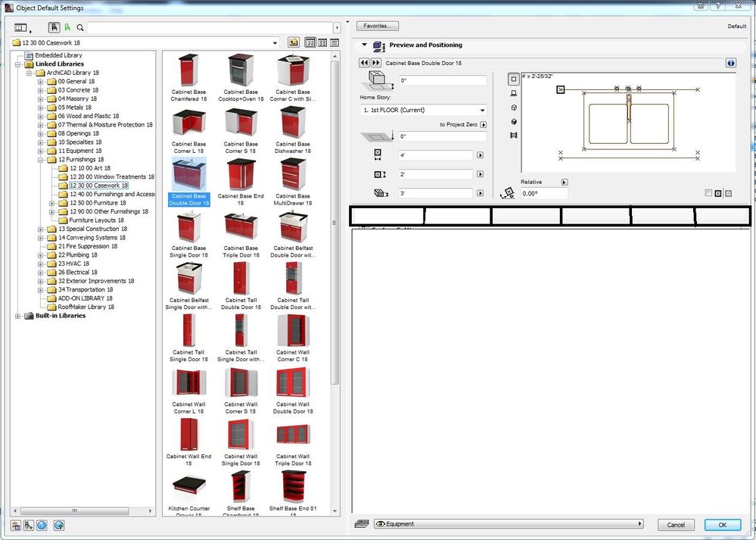Screen dimensions: 756x540
Task: Toggle the mirror checkbox under preview
Action: [708, 193]
